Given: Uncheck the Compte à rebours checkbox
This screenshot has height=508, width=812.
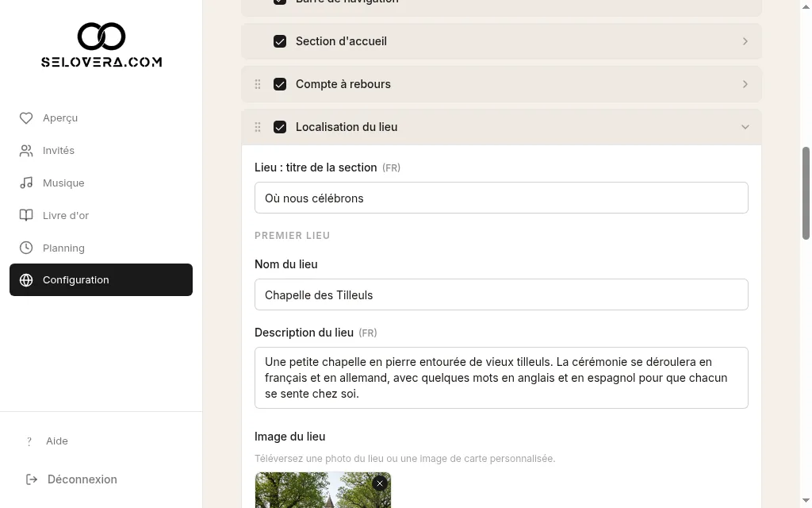Looking at the screenshot, I should [x=280, y=84].
